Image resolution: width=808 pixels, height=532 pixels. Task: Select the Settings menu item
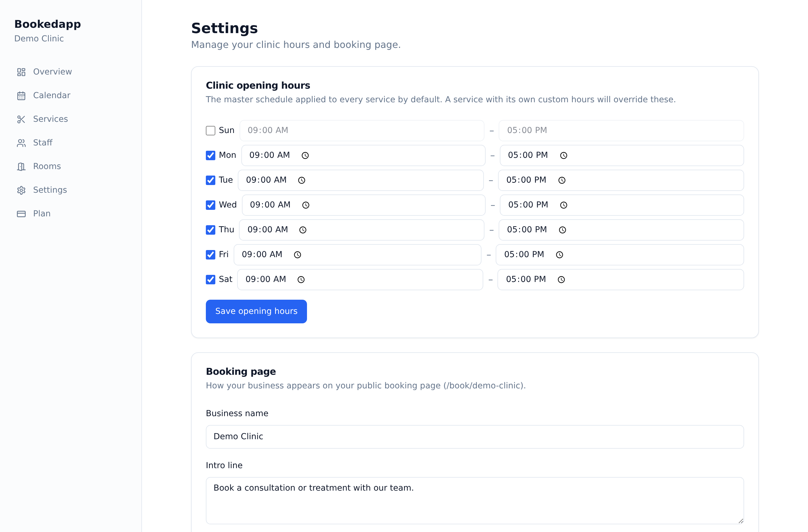point(71,190)
